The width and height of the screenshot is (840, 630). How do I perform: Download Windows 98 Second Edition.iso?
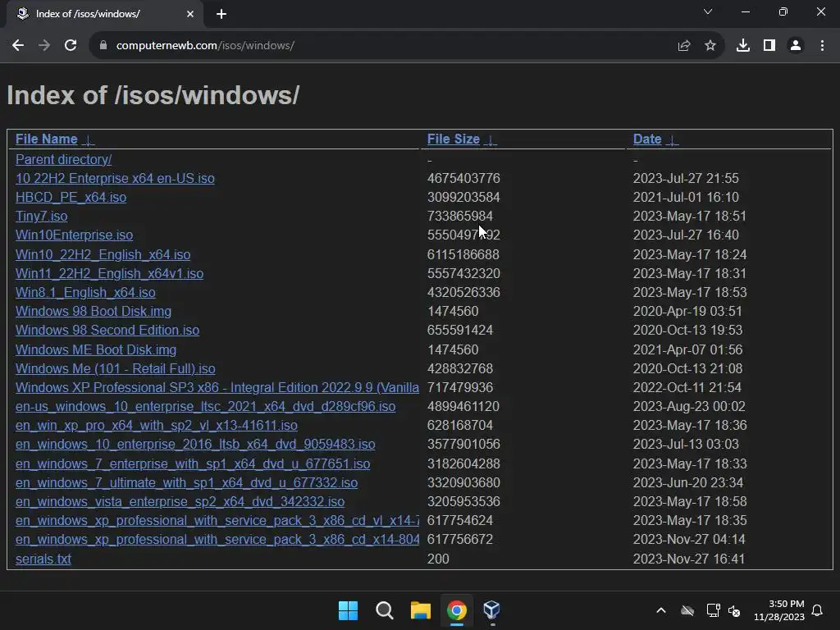click(107, 330)
